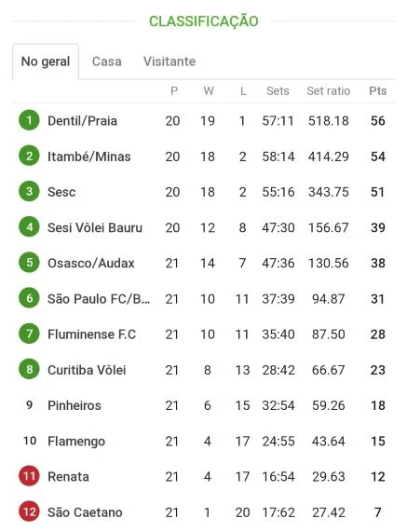Switch to the Casa tab
The image size is (407, 532).
click(x=107, y=61)
